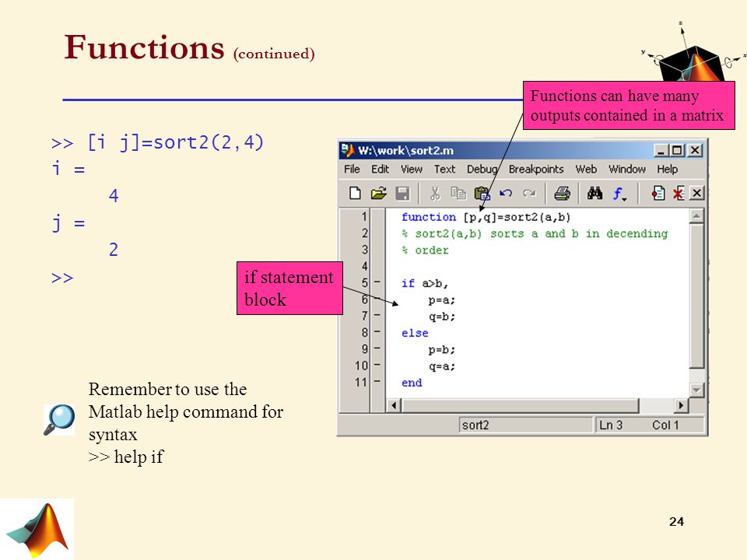Toggle breakpoint dash on line 5
Screen dimensions: 747x560
(377, 282)
